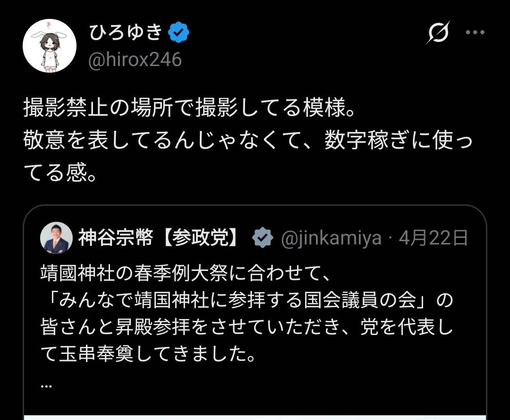Click the 4月22日 post date

tap(433, 238)
